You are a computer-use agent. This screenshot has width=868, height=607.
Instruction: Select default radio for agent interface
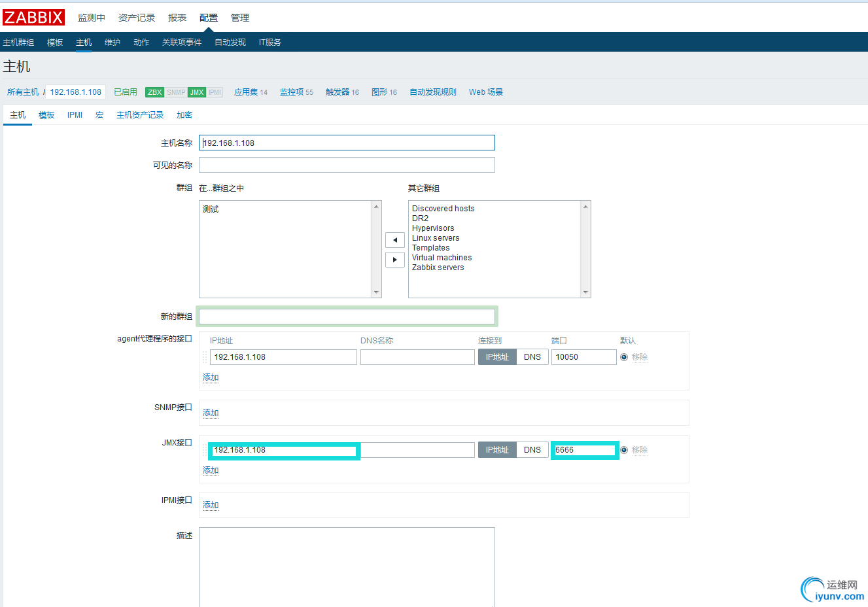click(x=624, y=357)
